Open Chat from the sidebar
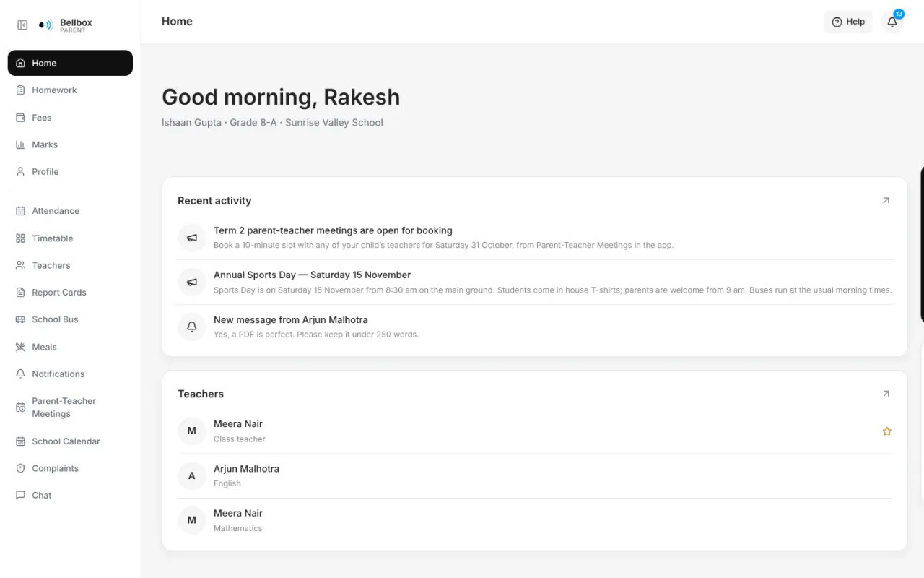 70,496
